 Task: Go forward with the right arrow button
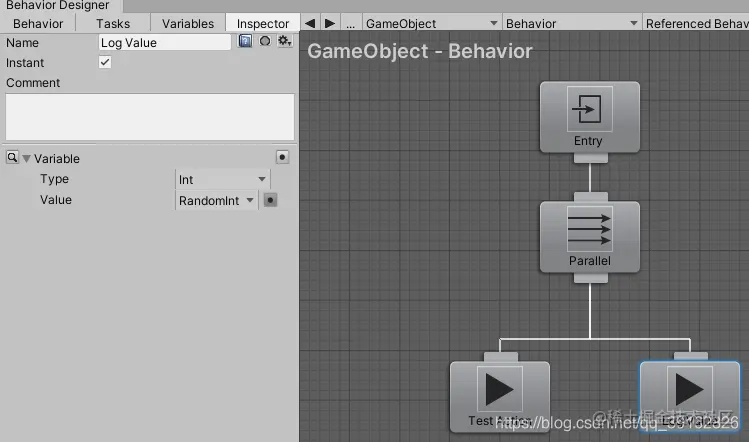tap(330, 23)
